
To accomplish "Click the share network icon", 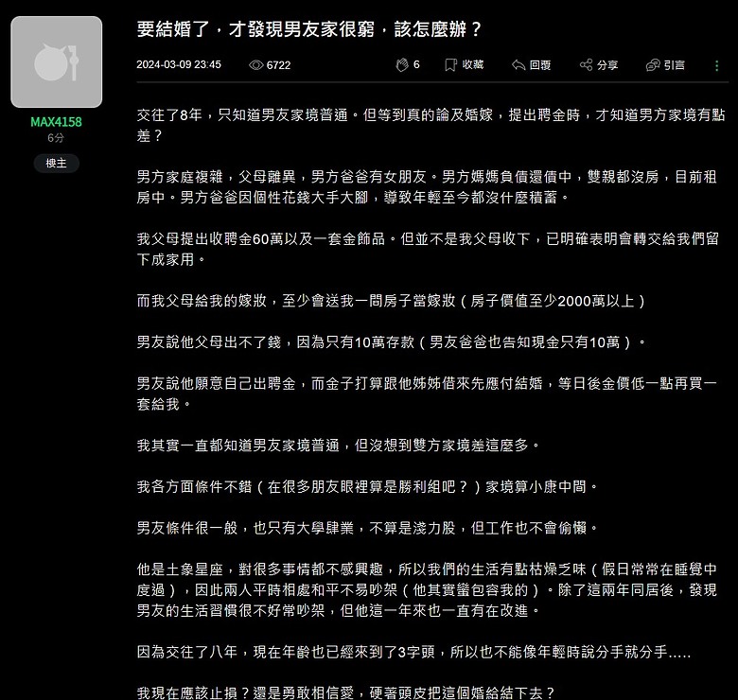I will point(586,65).
